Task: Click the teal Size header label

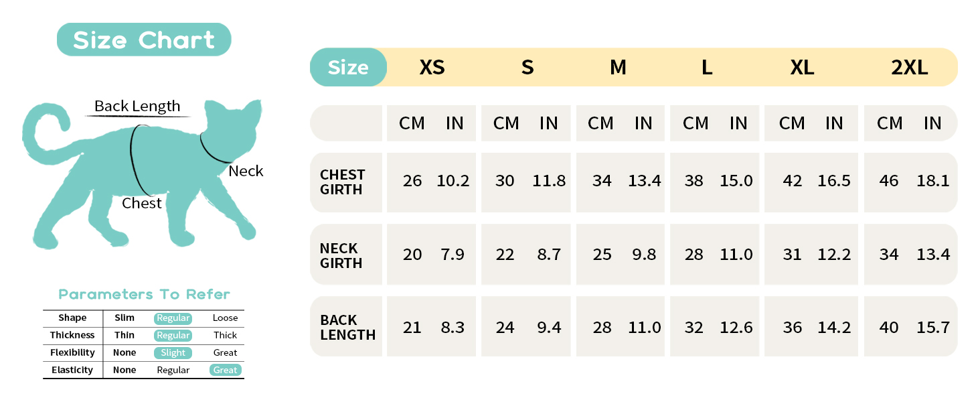Action: tap(348, 67)
